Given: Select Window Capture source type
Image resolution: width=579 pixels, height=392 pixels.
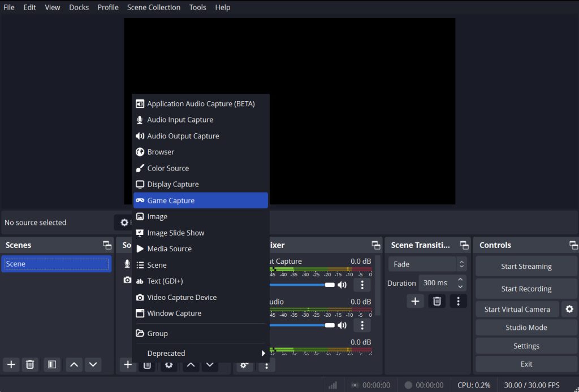Looking at the screenshot, I should [201, 313].
